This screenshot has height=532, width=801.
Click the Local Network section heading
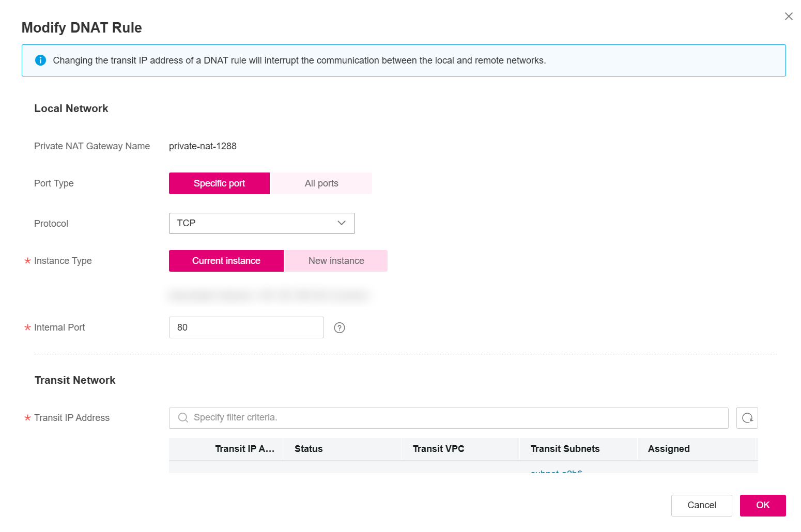pyautogui.click(x=71, y=108)
